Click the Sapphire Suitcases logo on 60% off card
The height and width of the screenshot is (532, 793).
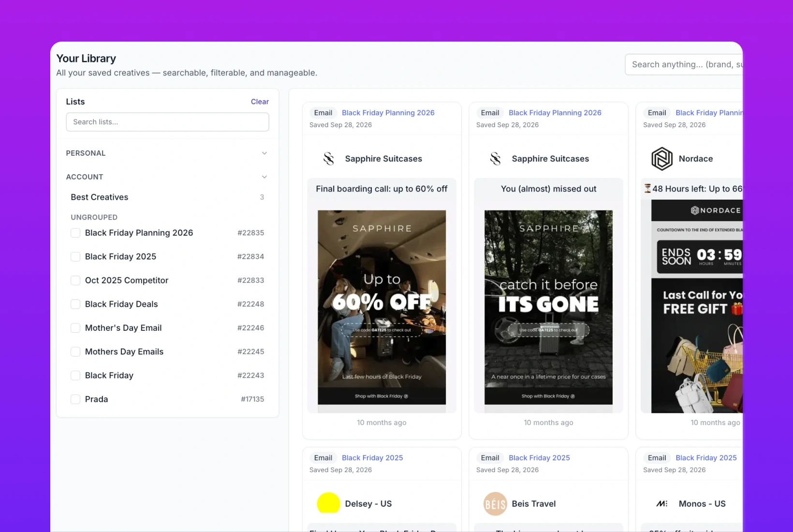pyautogui.click(x=329, y=159)
